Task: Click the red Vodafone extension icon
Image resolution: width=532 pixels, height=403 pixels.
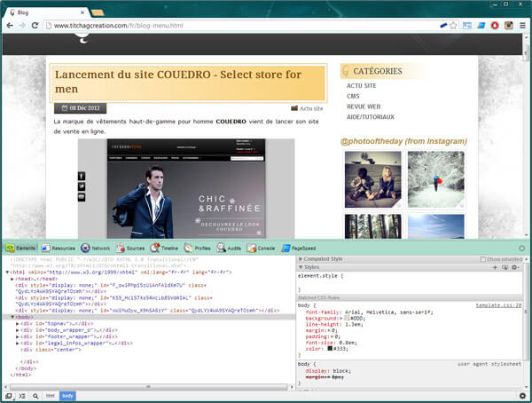Action: [x=495, y=26]
